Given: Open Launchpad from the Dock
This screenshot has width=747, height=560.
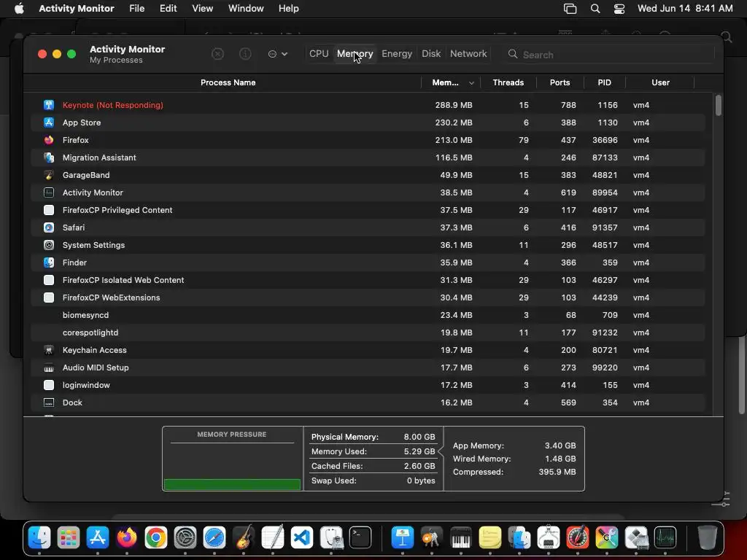Looking at the screenshot, I should coord(68,537).
